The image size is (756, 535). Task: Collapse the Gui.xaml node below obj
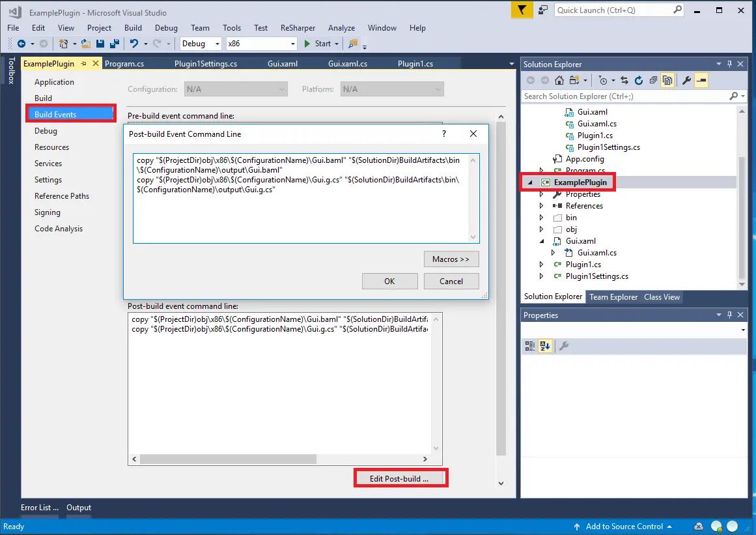pos(542,241)
